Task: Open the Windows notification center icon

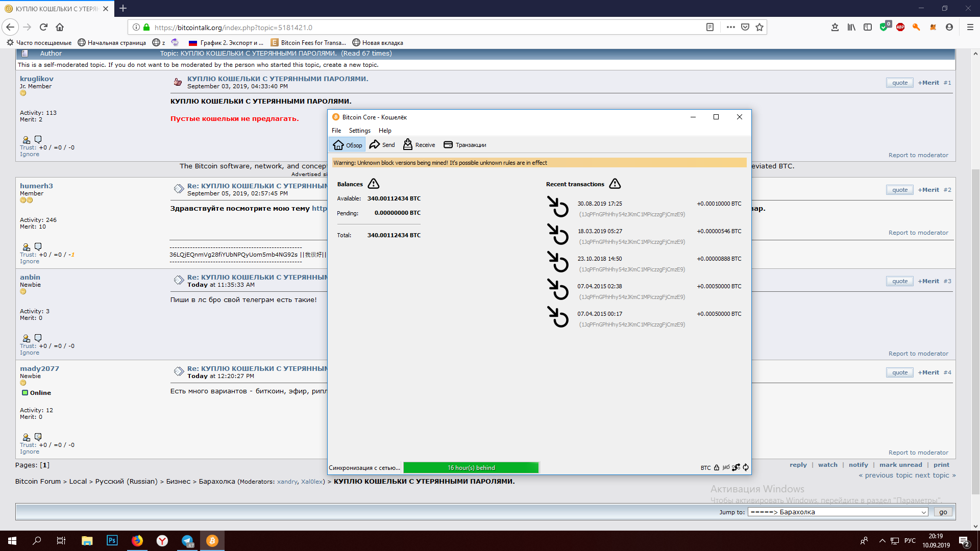Action: pyautogui.click(x=965, y=541)
